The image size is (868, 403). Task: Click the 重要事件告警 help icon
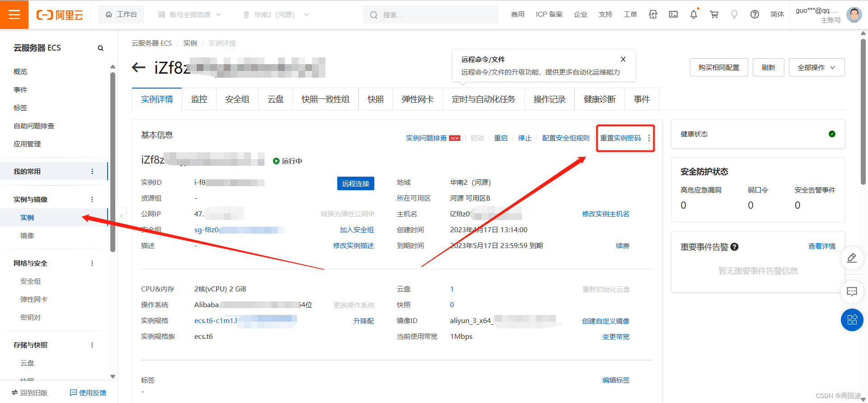click(734, 247)
